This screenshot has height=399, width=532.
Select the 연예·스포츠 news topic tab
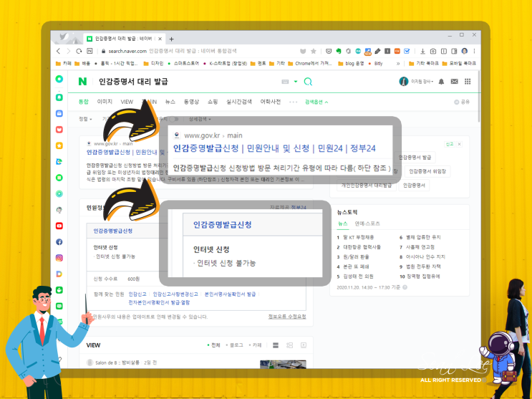click(367, 223)
